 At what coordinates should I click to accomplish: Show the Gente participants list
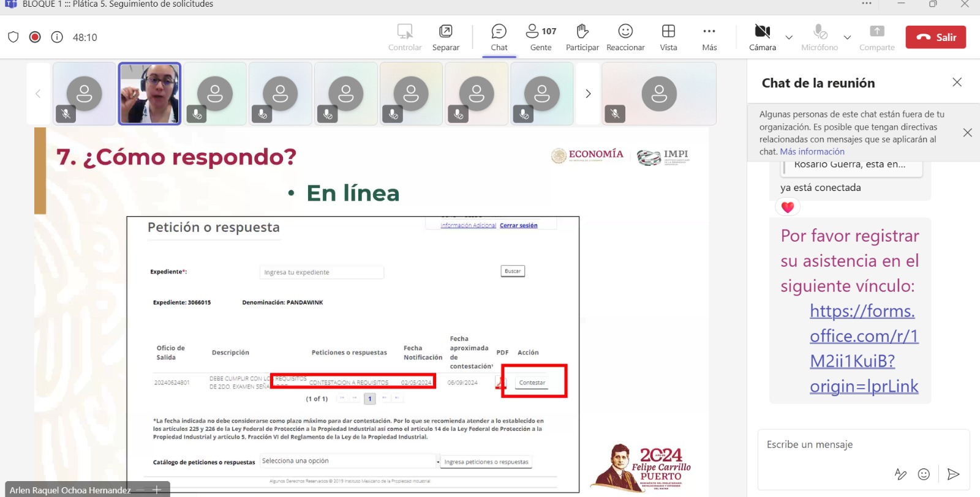click(x=540, y=37)
